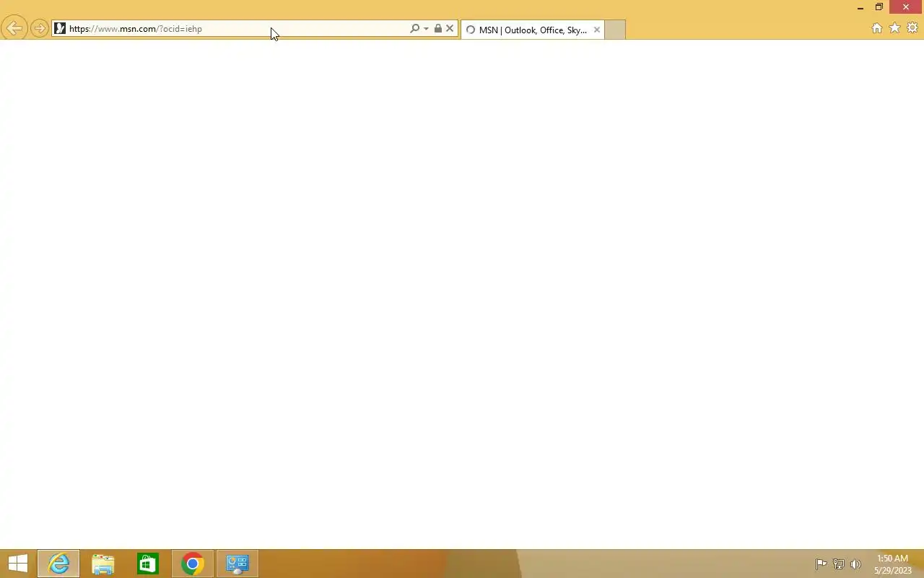Click the Internet Explorer taskbar icon
Screen dimensions: 924x578
(58, 564)
